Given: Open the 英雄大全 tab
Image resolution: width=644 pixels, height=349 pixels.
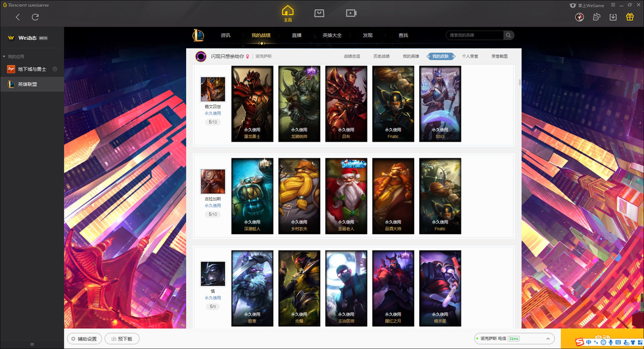Looking at the screenshot, I should tap(332, 35).
